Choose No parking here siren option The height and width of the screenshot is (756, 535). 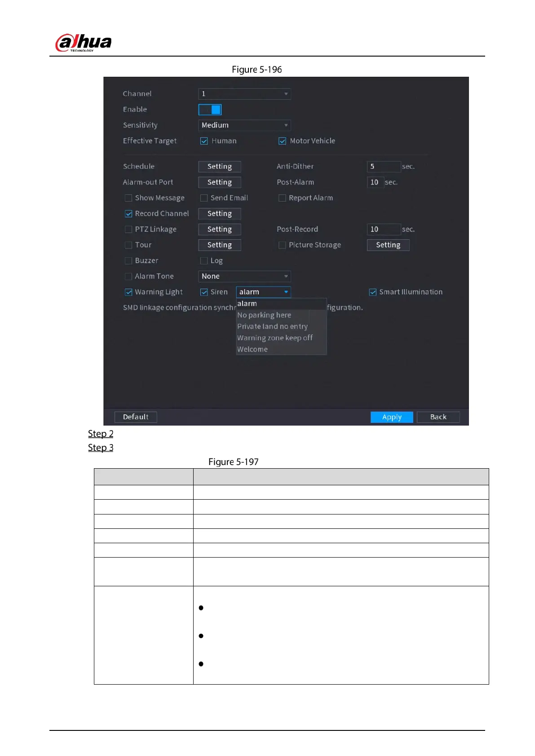click(x=281, y=315)
